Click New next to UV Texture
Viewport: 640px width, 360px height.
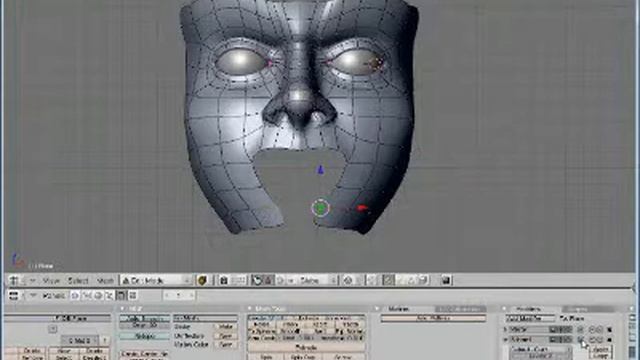click(225, 336)
